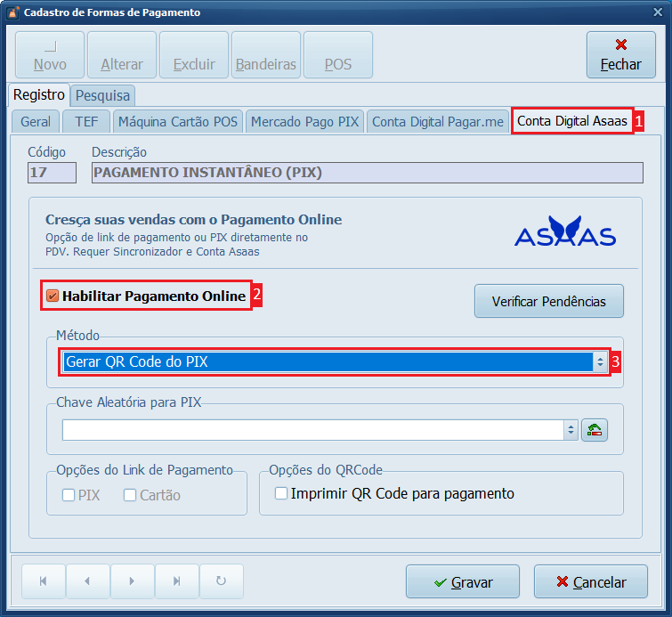The image size is (672, 617).
Task: Close the window using title bar X
Action: pyautogui.click(x=658, y=12)
